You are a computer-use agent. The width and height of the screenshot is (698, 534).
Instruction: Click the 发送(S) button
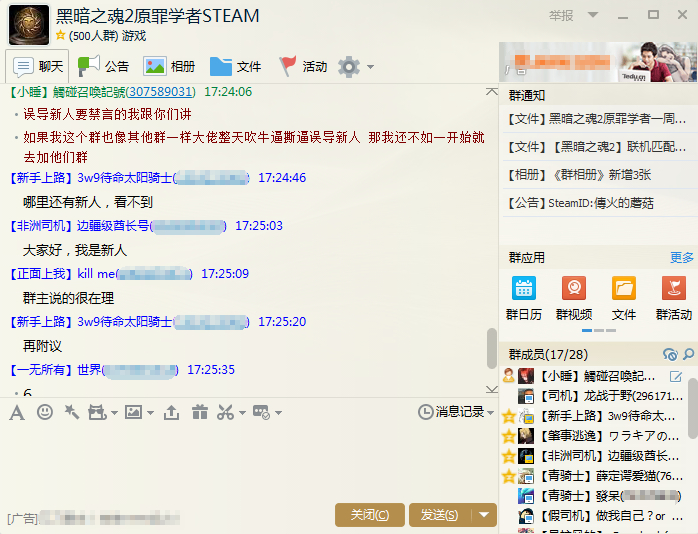pyautogui.click(x=439, y=515)
